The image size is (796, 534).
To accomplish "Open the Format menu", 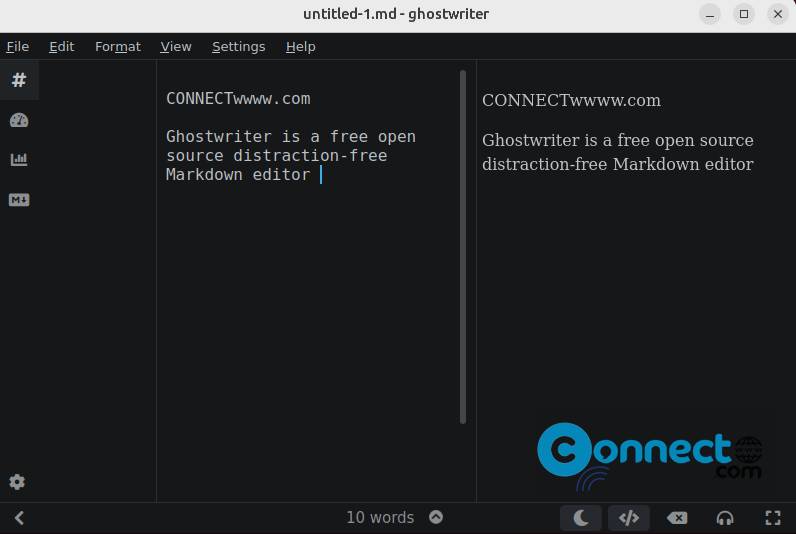I will pyautogui.click(x=118, y=47).
